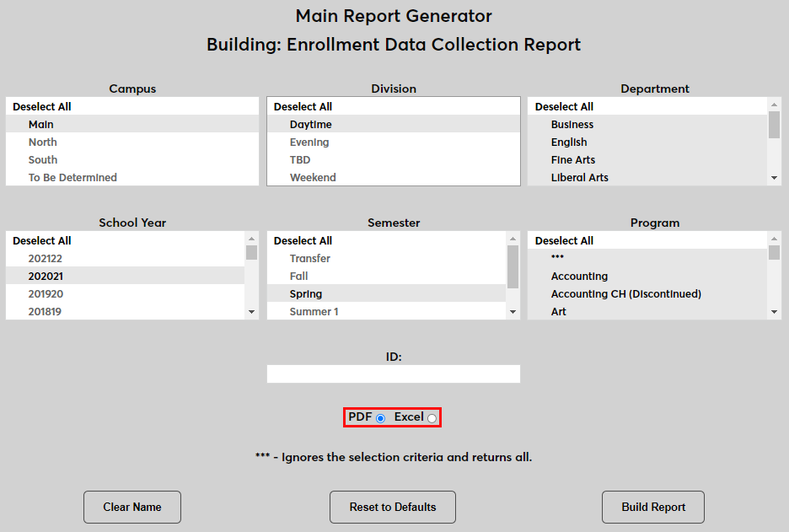Image resolution: width=789 pixels, height=532 pixels.
Task: Click the Reset to Defaults button
Action: coord(393,507)
